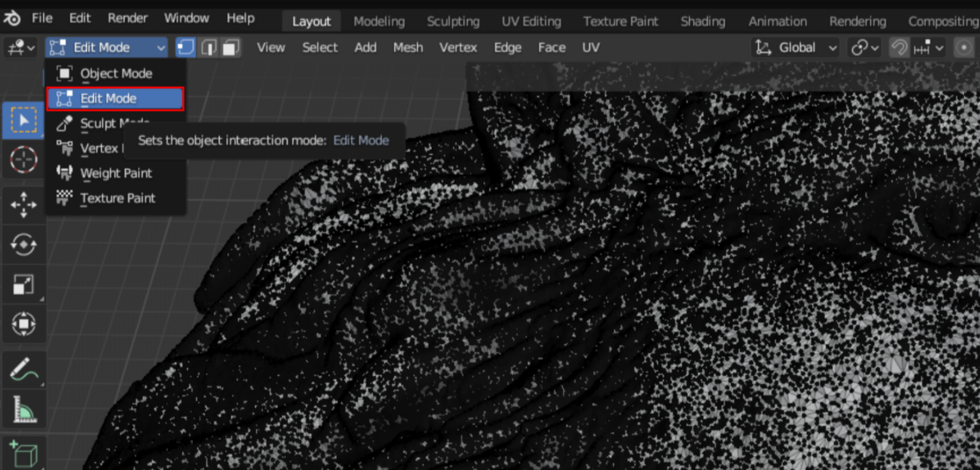
Task: Select the Select Box tool
Action: click(24, 119)
